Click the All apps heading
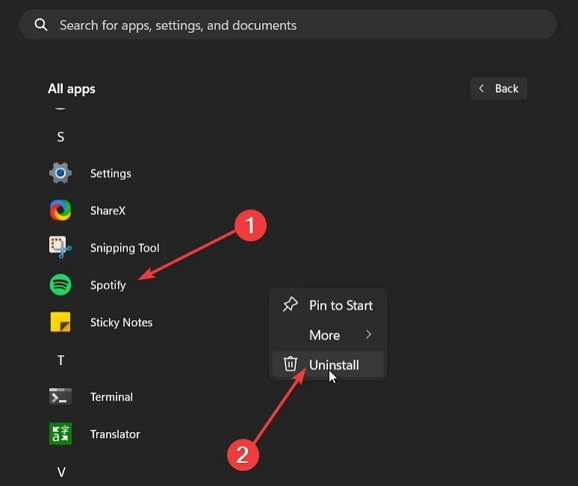 pos(72,89)
